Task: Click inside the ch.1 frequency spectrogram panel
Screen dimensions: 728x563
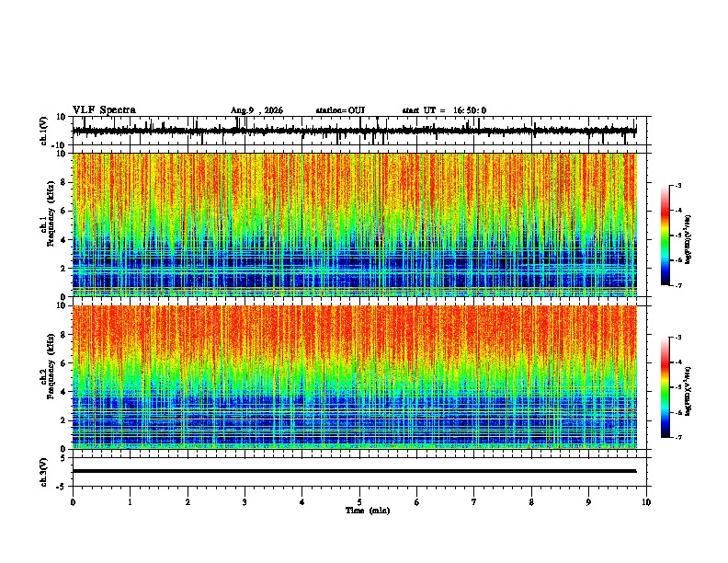Action: (355, 224)
